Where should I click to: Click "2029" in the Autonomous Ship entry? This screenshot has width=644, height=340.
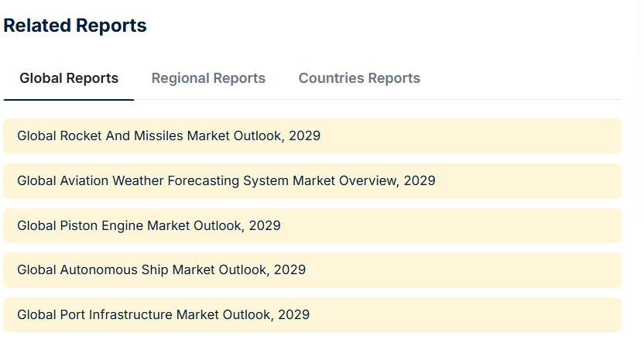[x=289, y=270]
